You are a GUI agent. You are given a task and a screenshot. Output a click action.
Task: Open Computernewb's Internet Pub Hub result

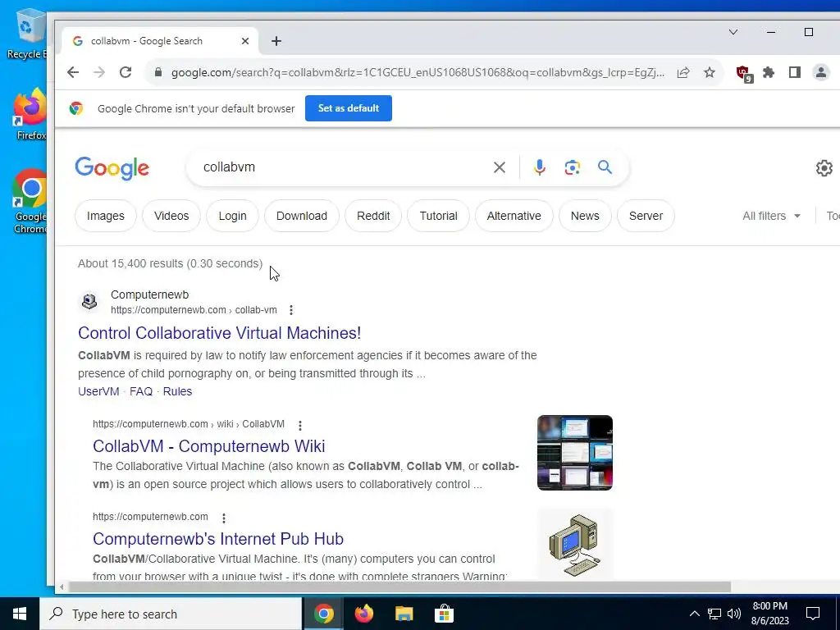click(x=218, y=539)
